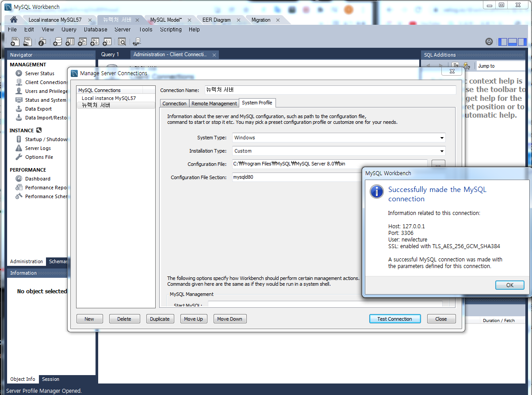Create a new SQL tab from toolbar
This screenshot has height=395, width=532.
point(15,42)
